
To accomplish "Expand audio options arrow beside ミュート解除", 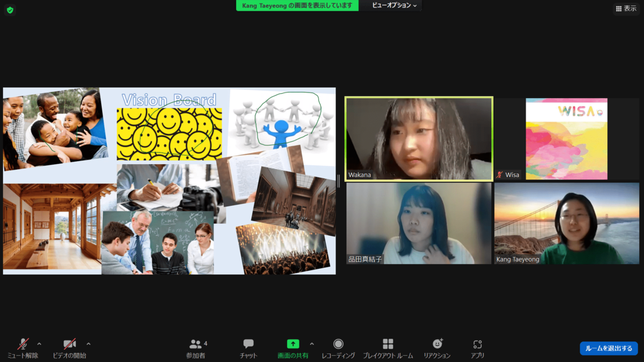I will pos(39,344).
